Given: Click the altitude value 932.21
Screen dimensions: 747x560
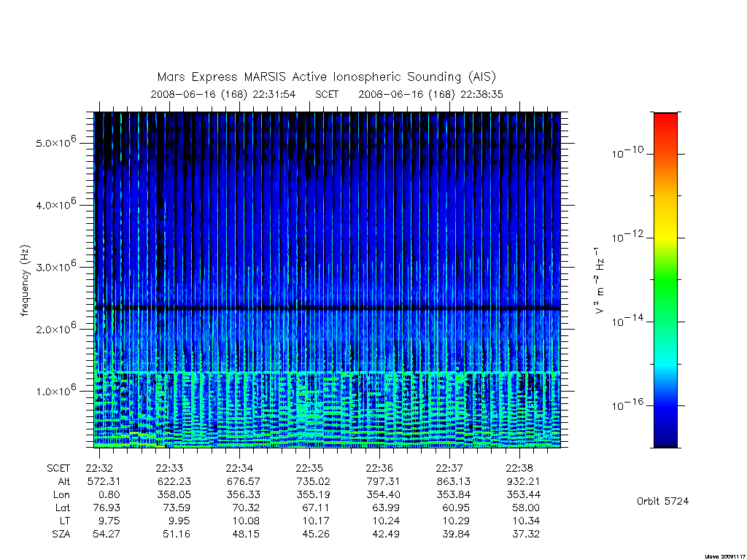Looking at the screenshot, I should click(523, 481).
